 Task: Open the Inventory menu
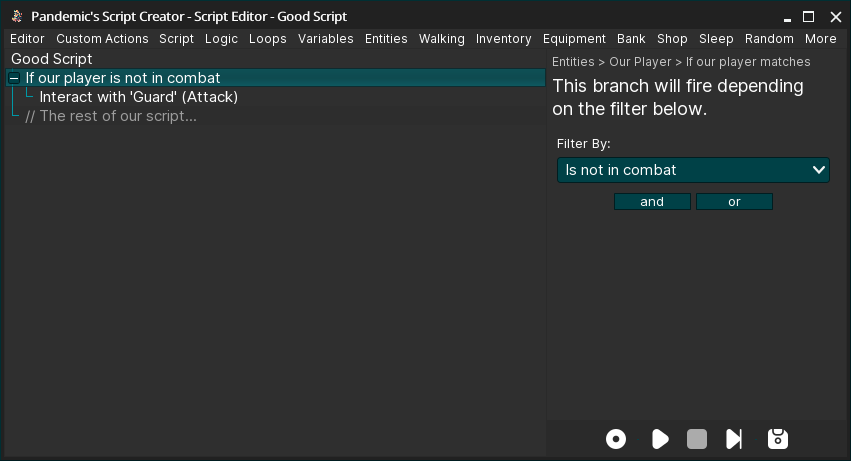tap(503, 39)
